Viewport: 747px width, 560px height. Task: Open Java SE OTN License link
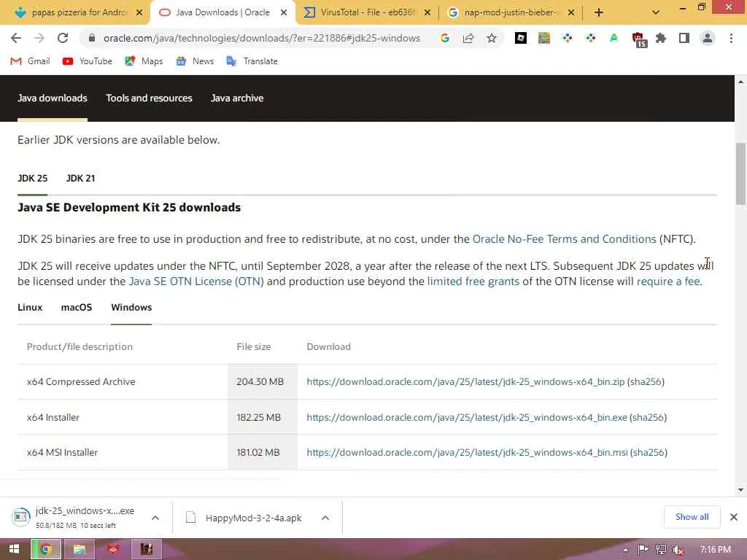pyautogui.click(x=196, y=281)
